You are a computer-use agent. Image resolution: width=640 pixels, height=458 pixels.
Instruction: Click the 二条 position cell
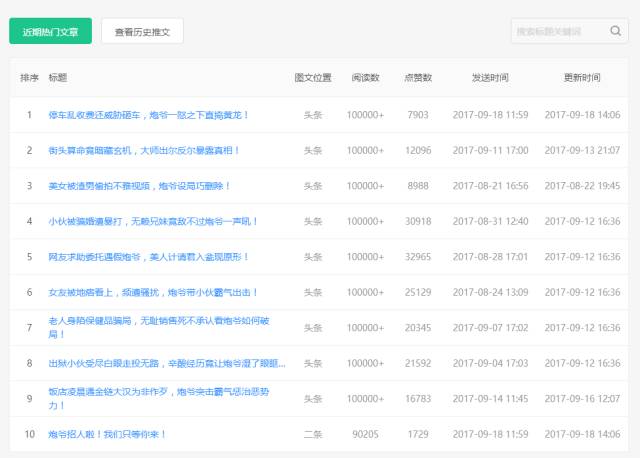coord(313,434)
